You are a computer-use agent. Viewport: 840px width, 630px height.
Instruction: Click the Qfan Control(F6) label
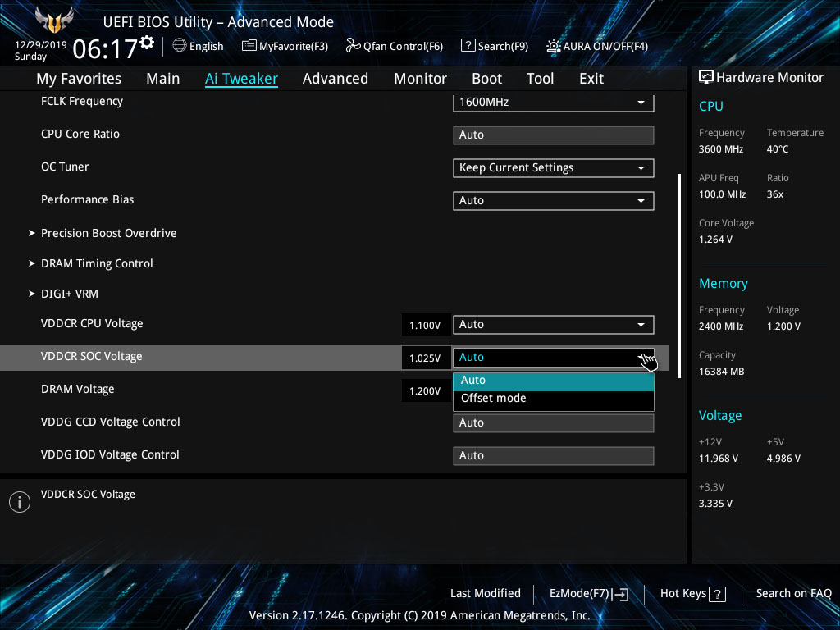click(403, 47)
